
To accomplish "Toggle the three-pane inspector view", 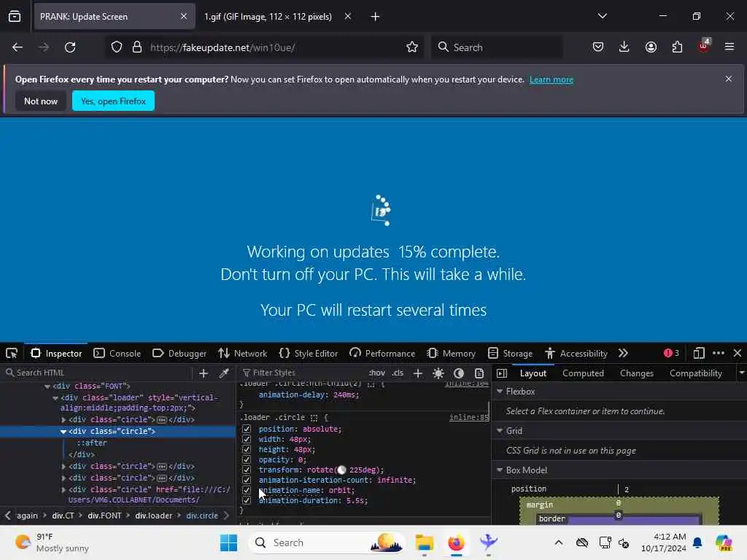I will 502,373.
